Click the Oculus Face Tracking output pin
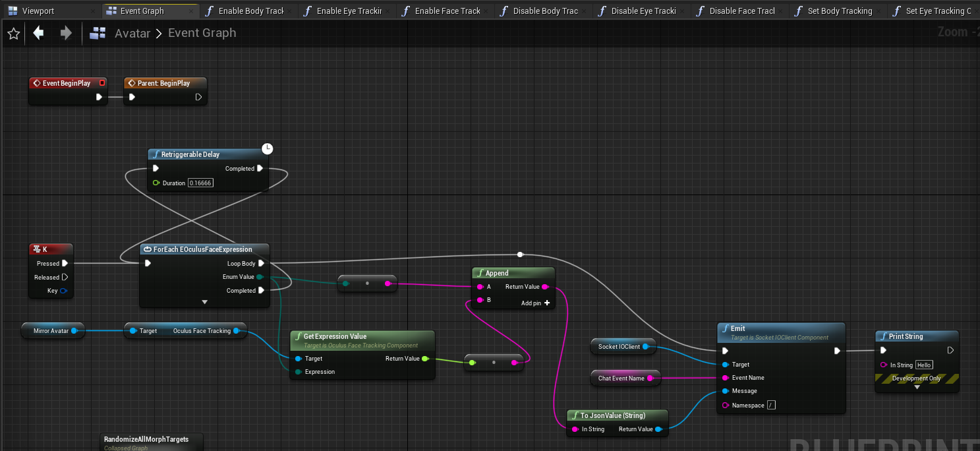 coord(237,331)
